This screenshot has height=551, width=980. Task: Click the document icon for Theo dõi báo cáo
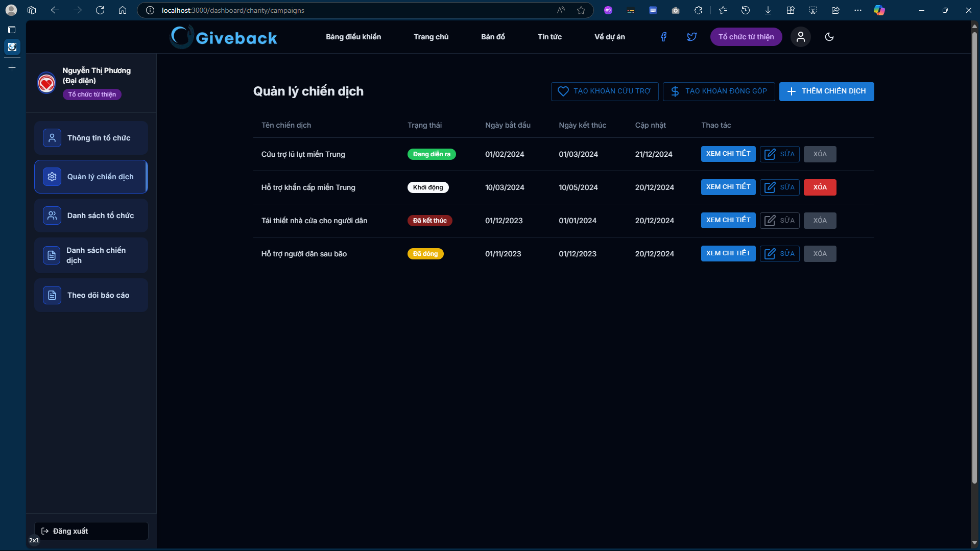pyautogui.click(x=52, y=295)
